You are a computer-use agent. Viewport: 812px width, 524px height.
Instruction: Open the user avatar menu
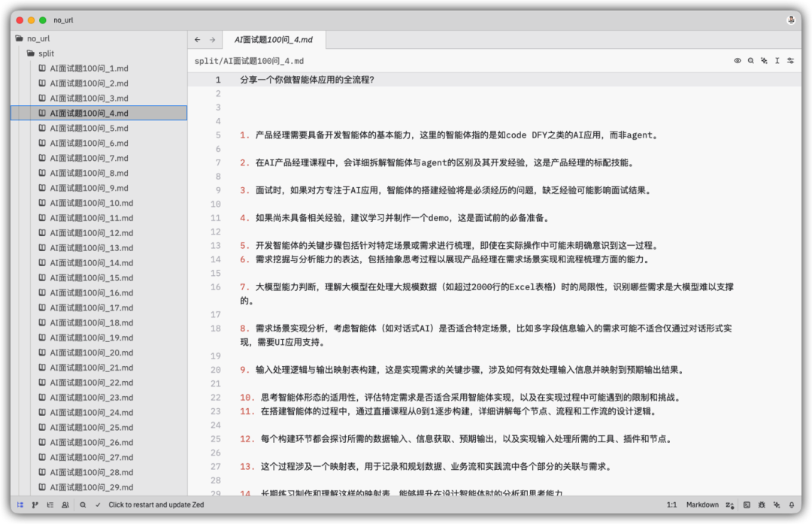pyautogui.click(x=791, y=20)
